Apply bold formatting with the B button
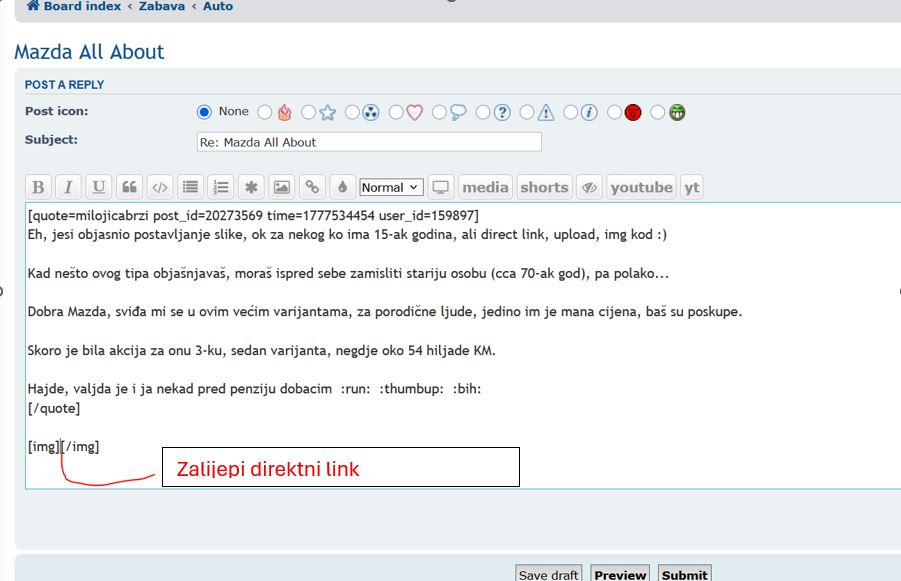901x581 pixels. click(38, 187)
